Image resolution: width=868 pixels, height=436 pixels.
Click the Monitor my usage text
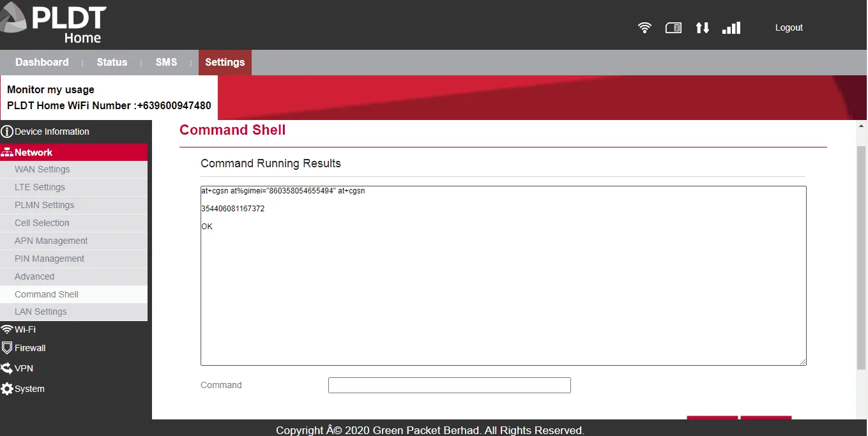click(x=50, y=89)
